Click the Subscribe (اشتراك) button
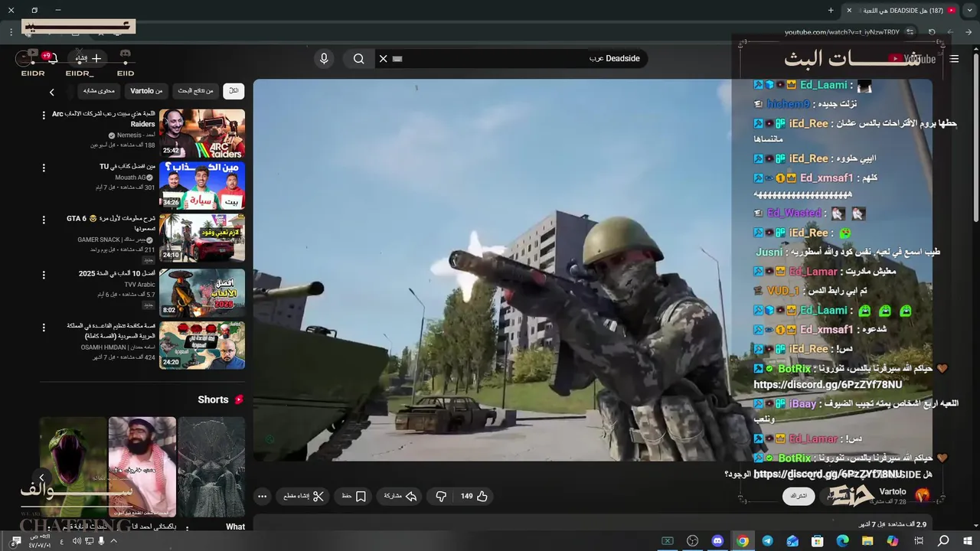Viewport: 980px width, 551px height. (799, 496)
